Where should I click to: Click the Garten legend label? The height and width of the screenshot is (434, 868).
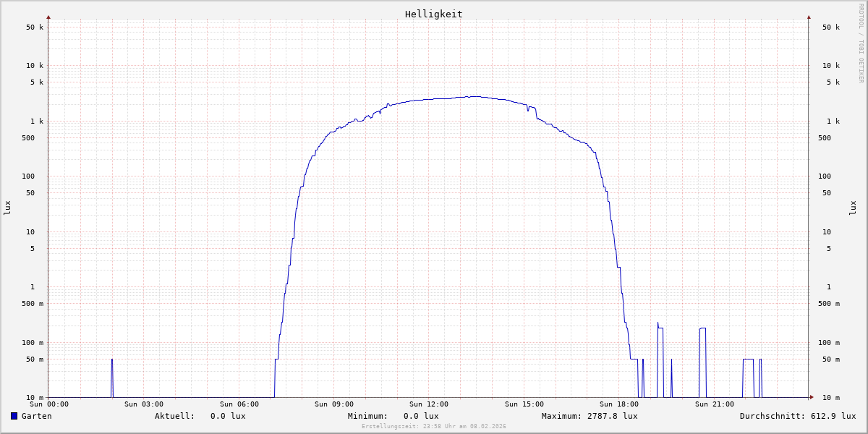coord(36,416)
